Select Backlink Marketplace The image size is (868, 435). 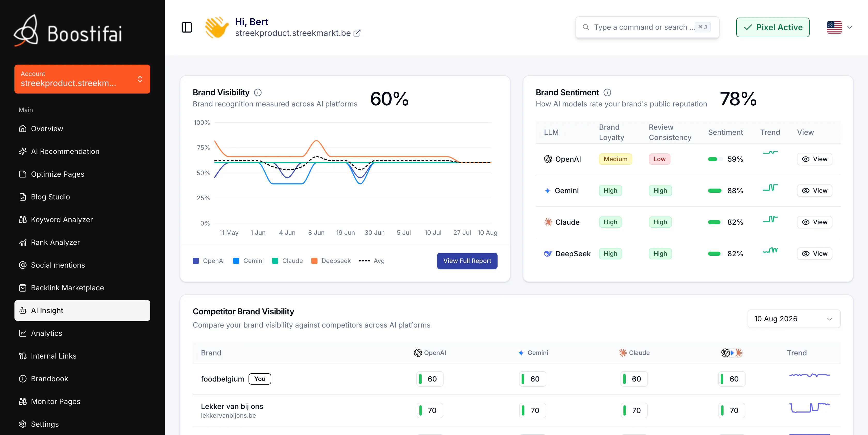[x=82, y=288]
